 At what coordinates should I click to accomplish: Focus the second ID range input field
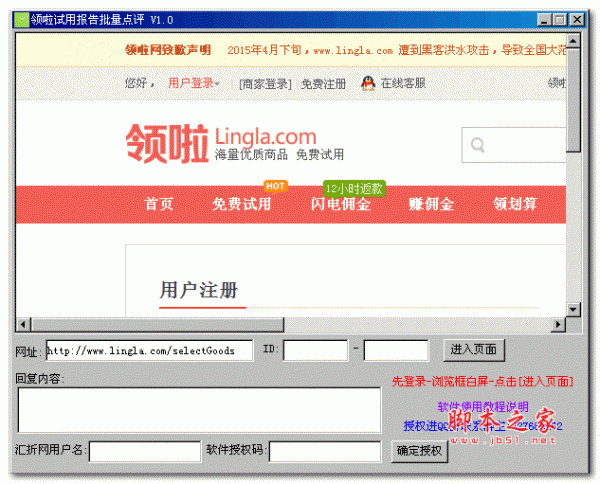pyautogui.click(x=396, y=350)
